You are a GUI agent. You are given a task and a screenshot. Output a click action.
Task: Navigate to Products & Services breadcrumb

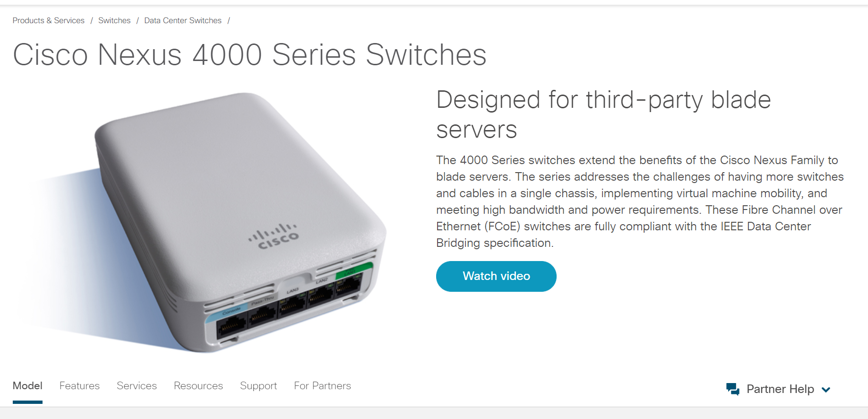pos(49,20)
